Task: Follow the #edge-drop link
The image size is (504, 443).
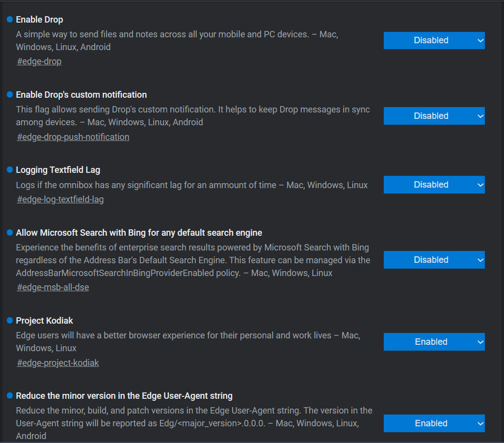Action: (39, 61)
